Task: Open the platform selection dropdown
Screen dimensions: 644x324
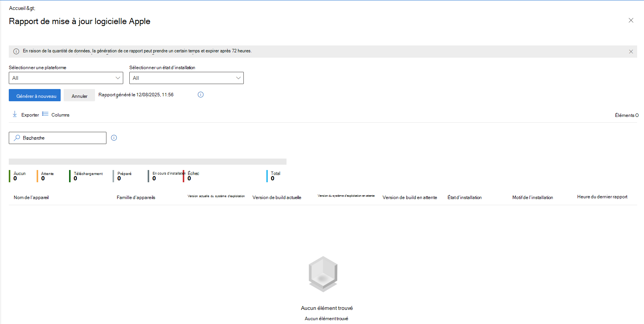Action: pos(66,78)
